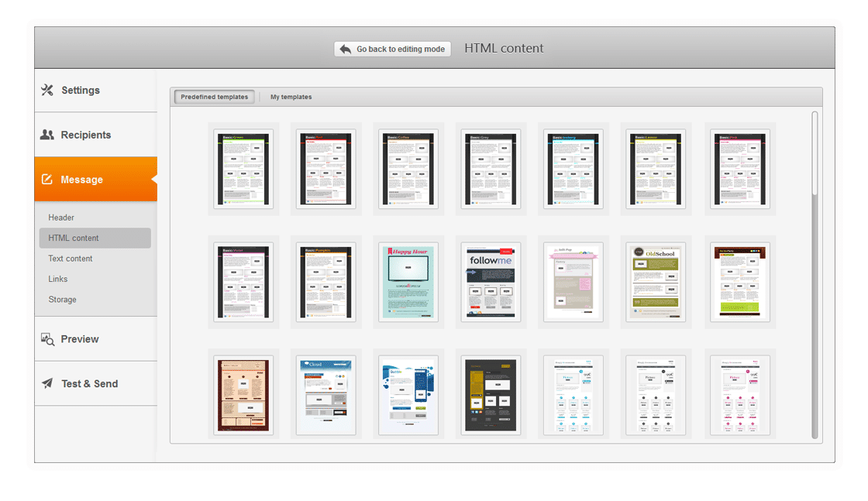Screen dimensions: 868x501
Task: Switch to My templates tab
Action: point(291,97)
